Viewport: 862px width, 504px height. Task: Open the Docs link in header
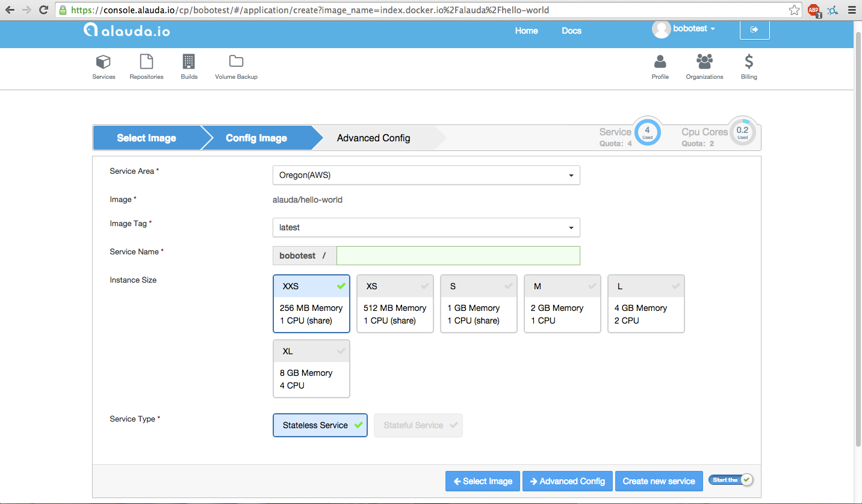coord(572,31)
